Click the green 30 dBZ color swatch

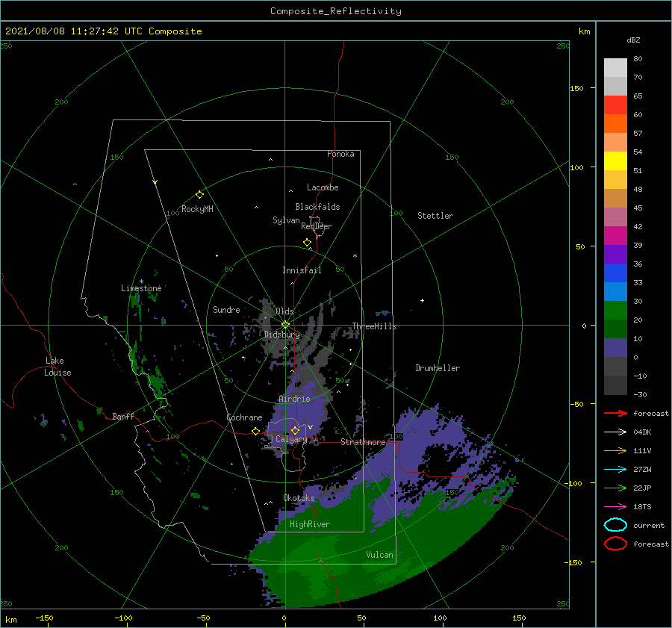point(615,310)
